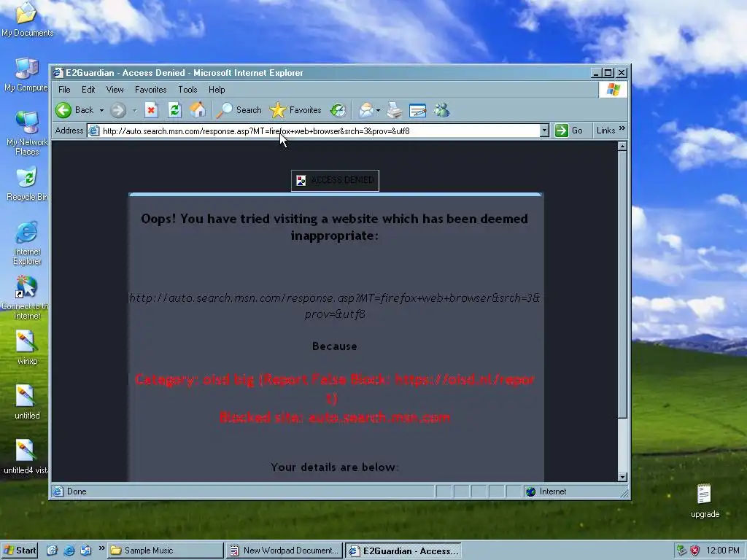The width and height of the screenshot is (747, 560).
Task: Click the Links toolbar label
Action: [605, 131]
